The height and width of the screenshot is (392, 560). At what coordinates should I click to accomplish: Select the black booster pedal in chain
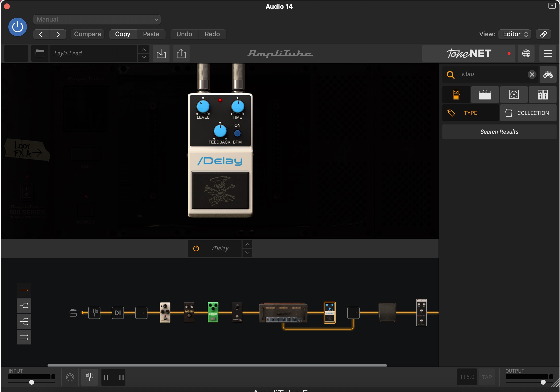(x=237, y=313)
